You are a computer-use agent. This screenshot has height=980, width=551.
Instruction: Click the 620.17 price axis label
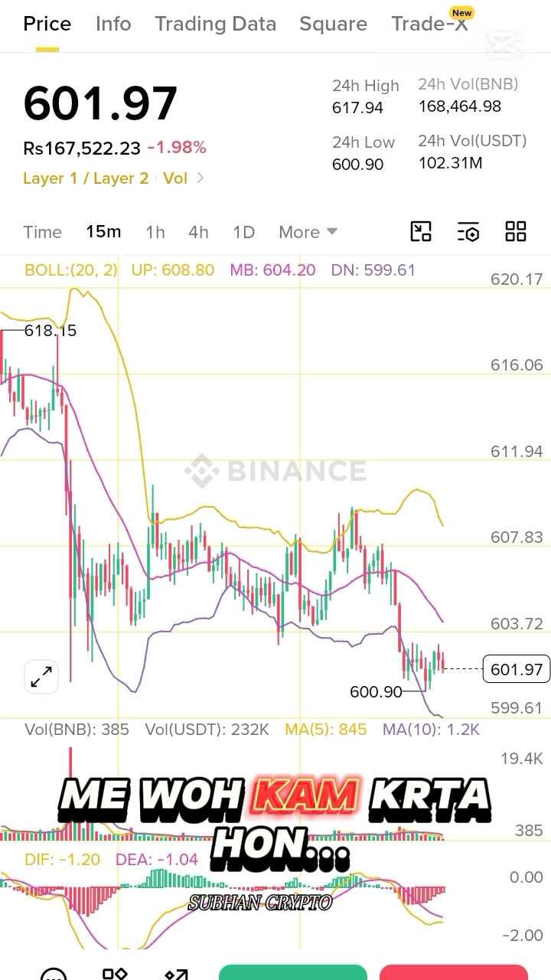click(517, 279)
